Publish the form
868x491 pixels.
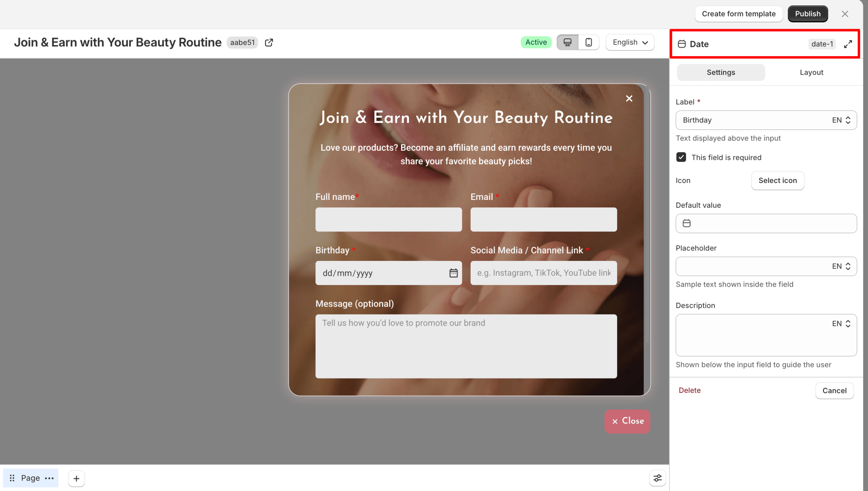coord(808,14)
